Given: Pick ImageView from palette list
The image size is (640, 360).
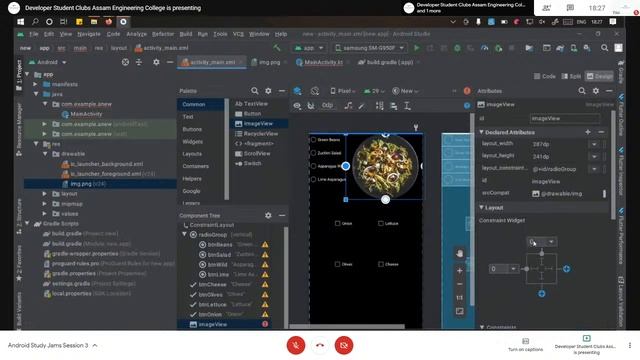Looking at the screenshot, I should point(258,123).
